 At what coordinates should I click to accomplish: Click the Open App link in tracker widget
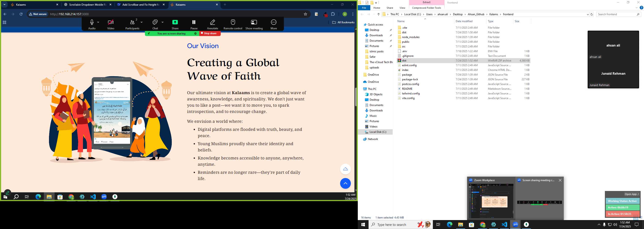point(631,194)
